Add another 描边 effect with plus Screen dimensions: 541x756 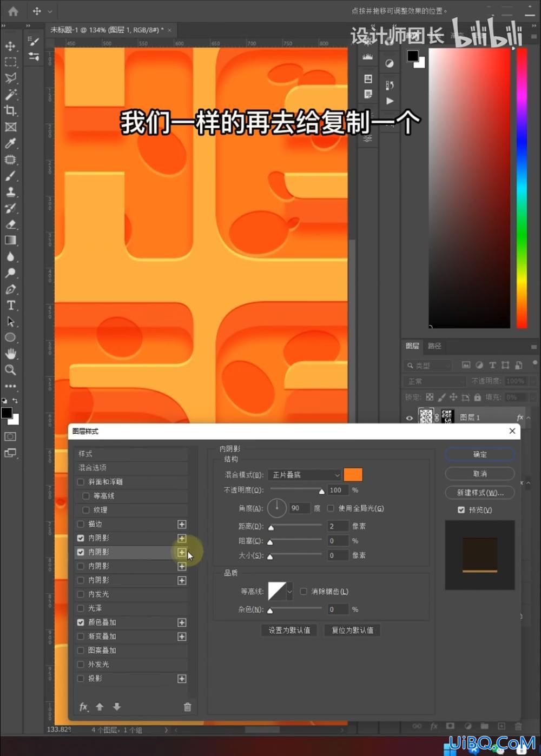(182, 524)
